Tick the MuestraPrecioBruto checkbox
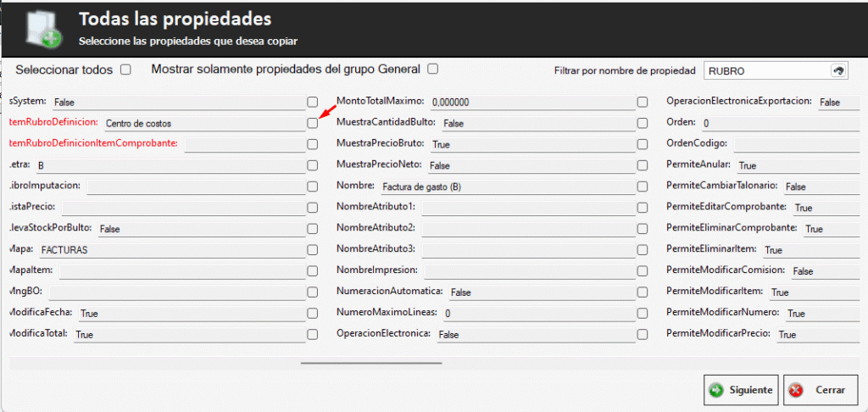Screen dimensions: 868x412 [x=643, y=144]
